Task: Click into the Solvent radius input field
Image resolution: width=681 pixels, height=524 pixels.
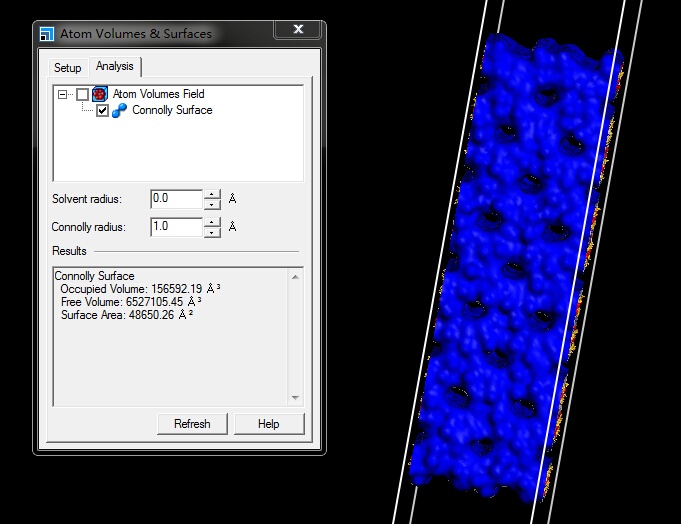Action: (177, 199)
